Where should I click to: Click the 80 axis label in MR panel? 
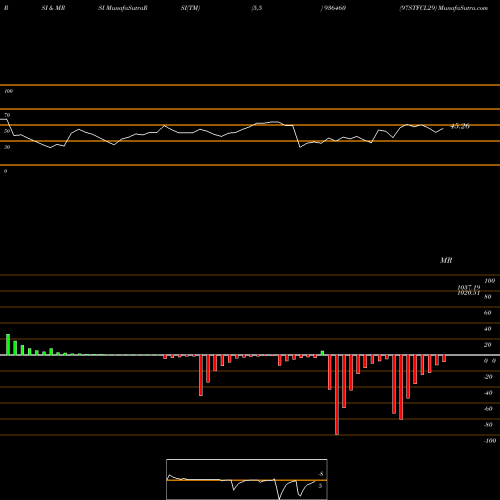(488, 297)
